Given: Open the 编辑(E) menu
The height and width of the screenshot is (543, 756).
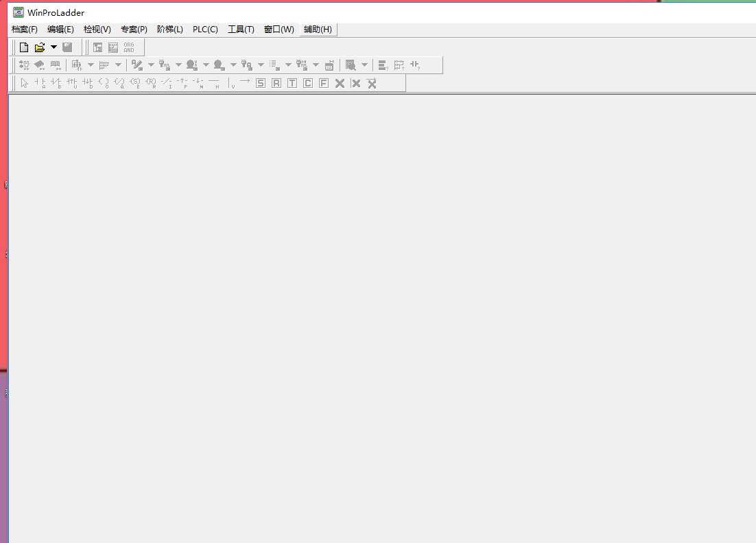Looking at the screenshot, I should (x=61, y=30).
